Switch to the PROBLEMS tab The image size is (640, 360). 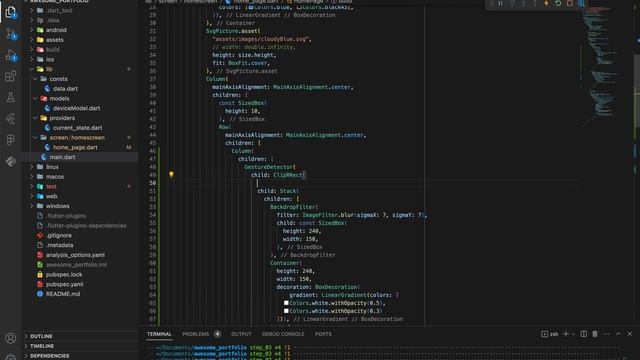coord(196,334)
